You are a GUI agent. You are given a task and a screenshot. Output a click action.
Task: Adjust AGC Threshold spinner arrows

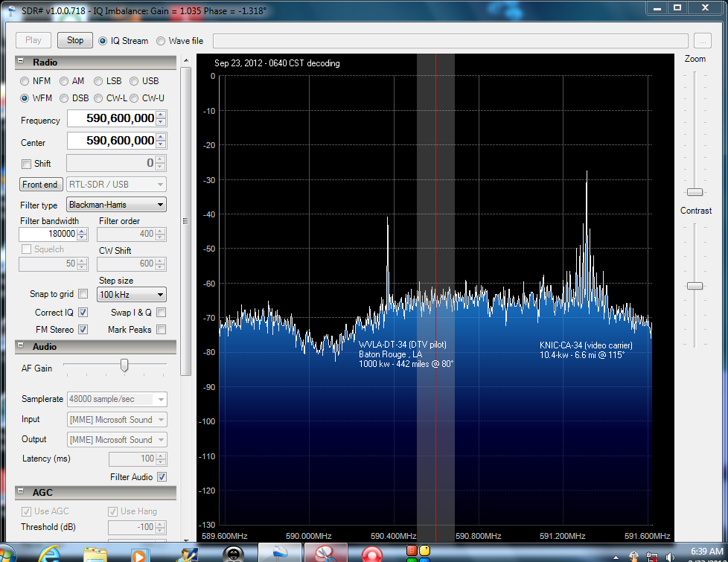coord(160,527)
